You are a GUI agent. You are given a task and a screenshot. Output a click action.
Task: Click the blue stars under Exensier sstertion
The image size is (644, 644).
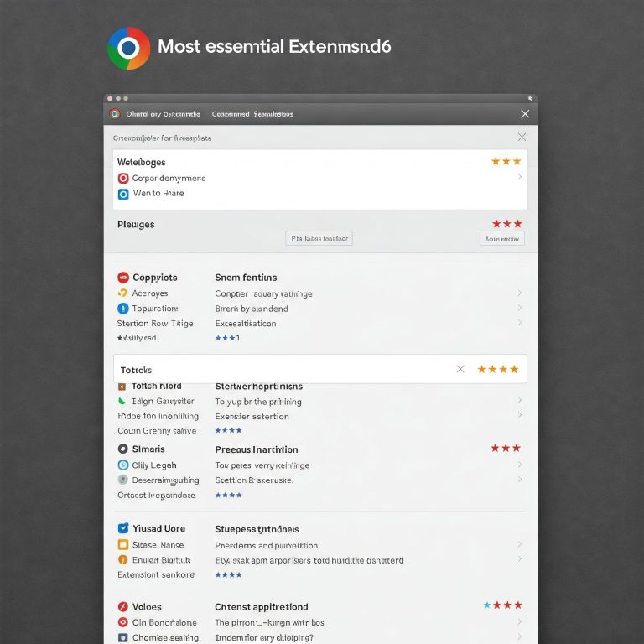[x=229, y=430]
